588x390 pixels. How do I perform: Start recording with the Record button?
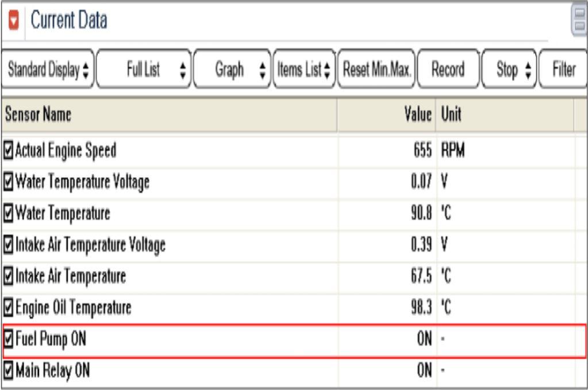[448, 70]
